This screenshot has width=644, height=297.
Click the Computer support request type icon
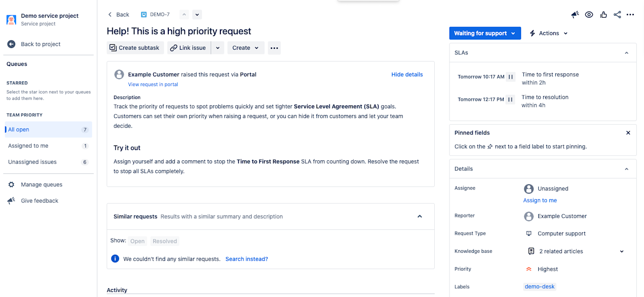point(529,233)
